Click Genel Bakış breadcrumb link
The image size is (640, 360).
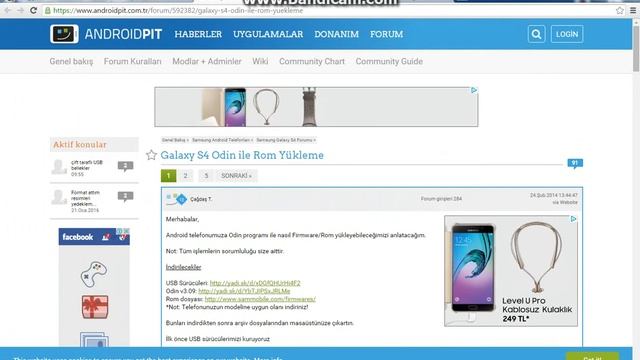click(173, 140)
